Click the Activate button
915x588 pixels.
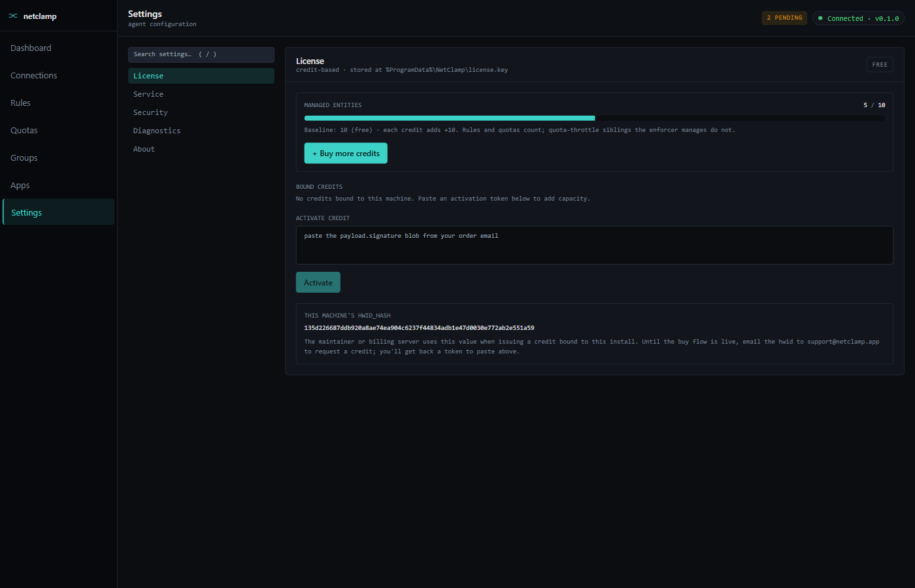pos(318,282)
